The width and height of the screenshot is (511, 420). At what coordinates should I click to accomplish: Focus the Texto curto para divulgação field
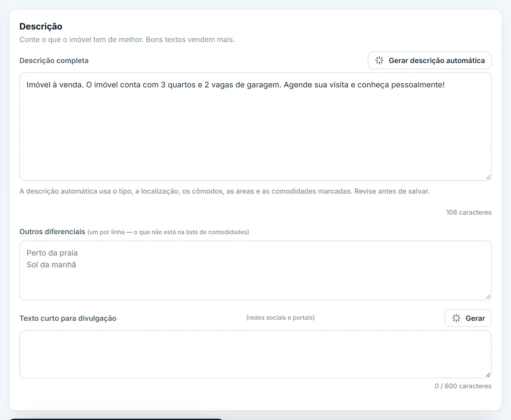(255, 354)
